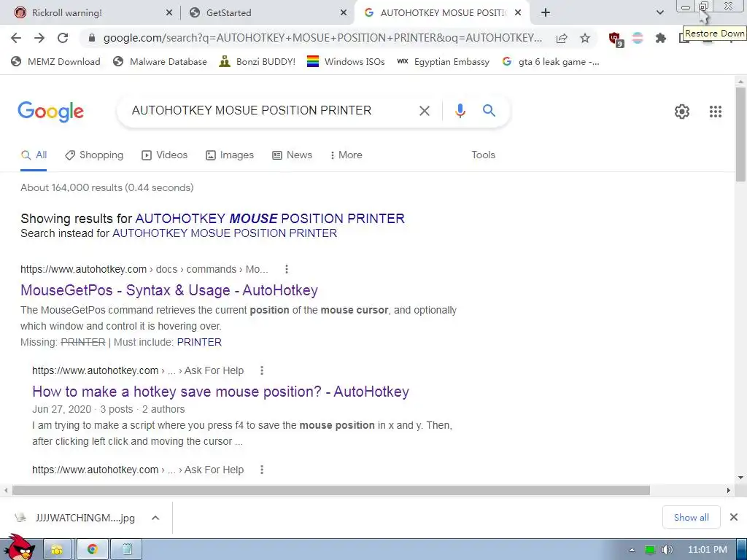
Task: Clear the search query with X icon
Action: [x=424, y=111]
